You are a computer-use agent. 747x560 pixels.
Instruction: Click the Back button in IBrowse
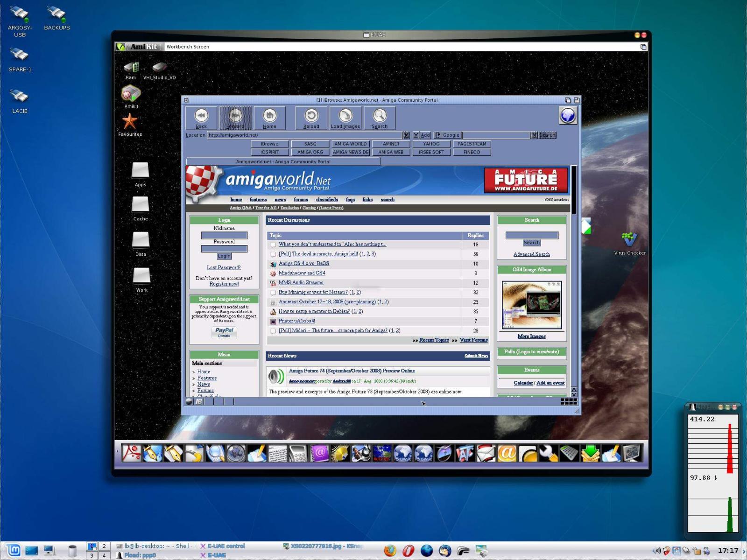(x=201, y=118)
